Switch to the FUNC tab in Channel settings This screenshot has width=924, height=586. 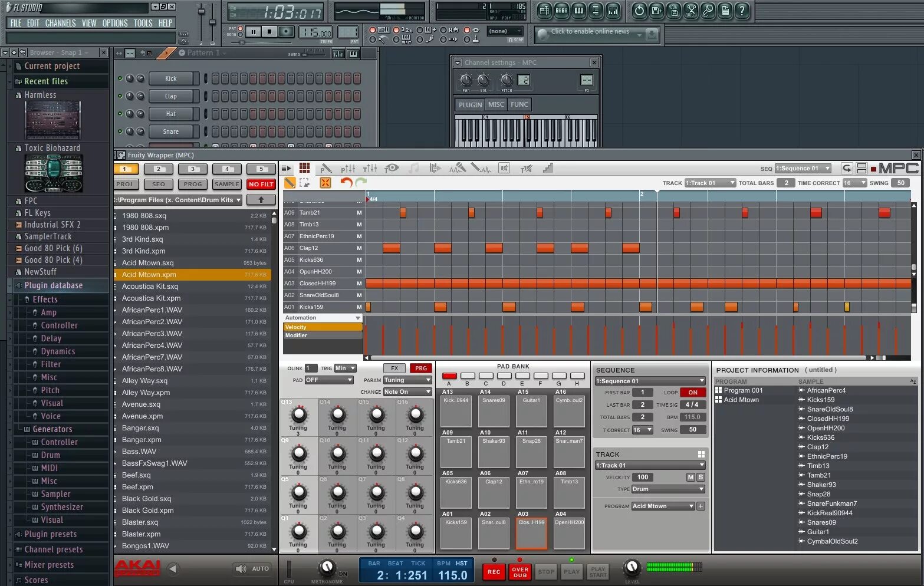(x=519, y=104)
